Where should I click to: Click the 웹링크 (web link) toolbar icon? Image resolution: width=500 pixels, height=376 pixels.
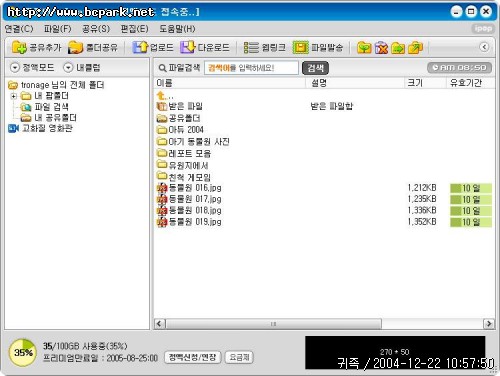pos(251,47)
